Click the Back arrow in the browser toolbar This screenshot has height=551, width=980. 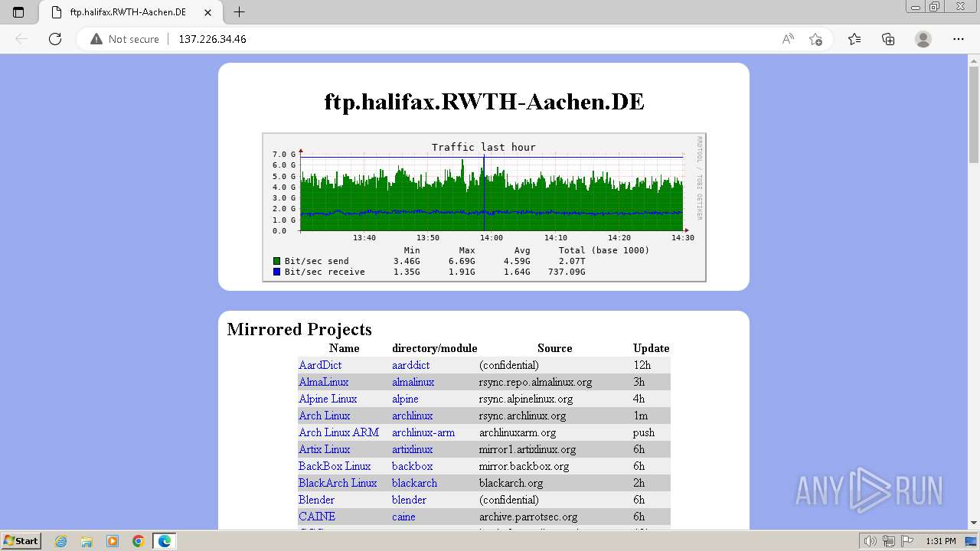pos(21,39)
